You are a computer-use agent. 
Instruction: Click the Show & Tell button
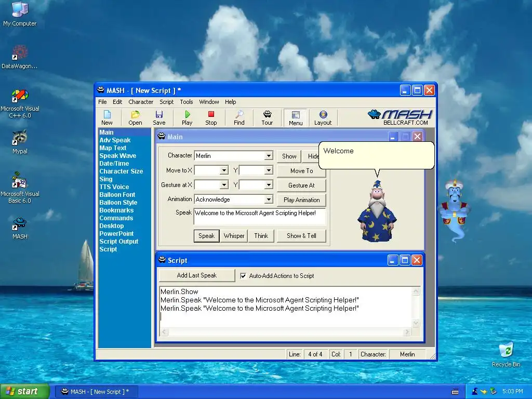pos(301,236)
